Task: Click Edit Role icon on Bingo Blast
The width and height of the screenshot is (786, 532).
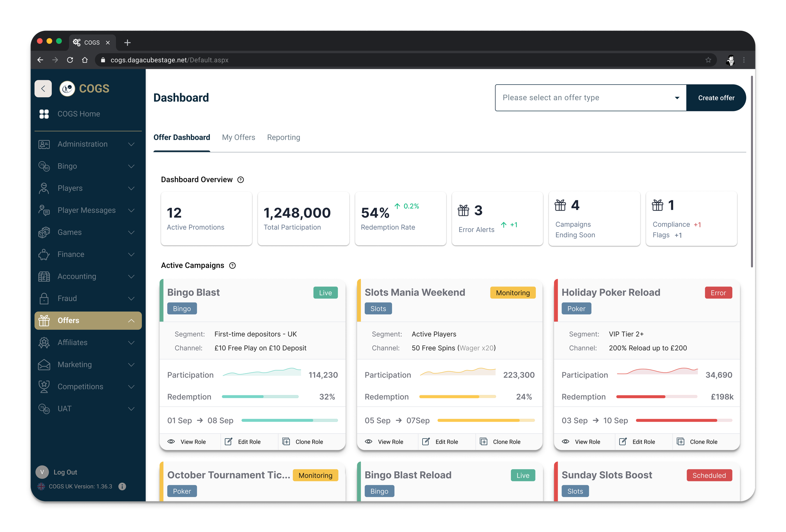Action: pos(229,442)
